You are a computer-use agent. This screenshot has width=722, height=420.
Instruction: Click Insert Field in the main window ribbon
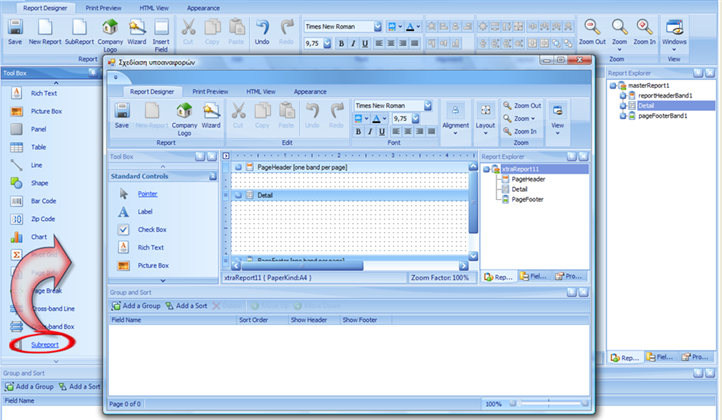161,35
